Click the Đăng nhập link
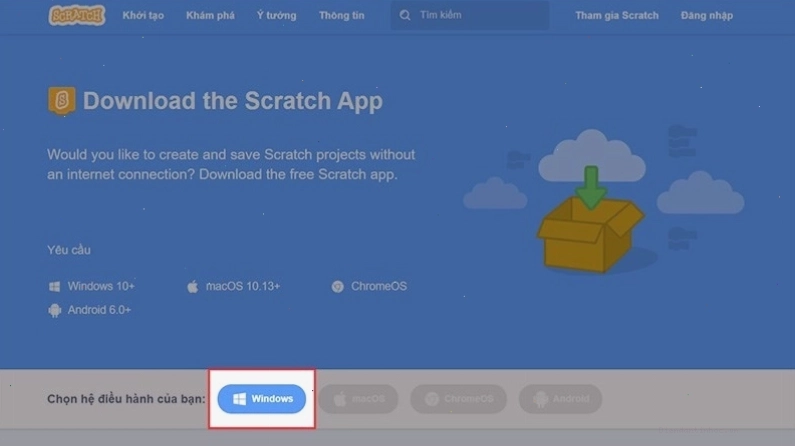 coord(706,15)
